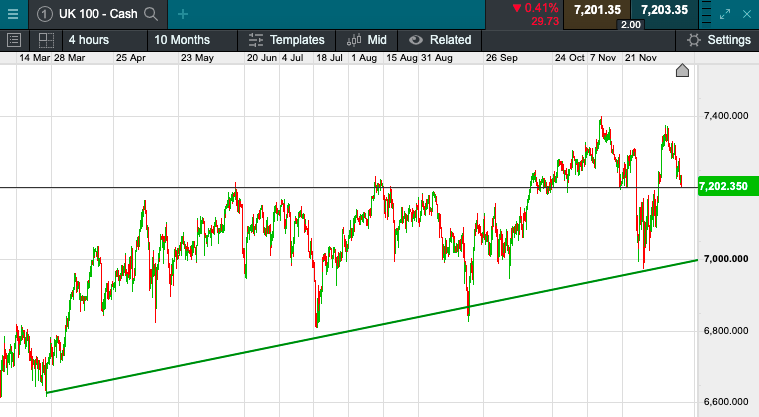The height and width of the screenshot is (417, 759).
Task: Click the magnifier search icon beside UK 100
Action: tap(151, 14)
